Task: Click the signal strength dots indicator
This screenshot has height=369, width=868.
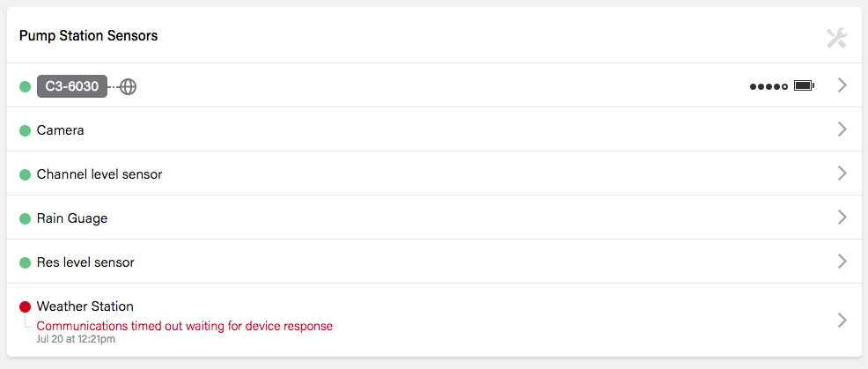Action: click(769, 86)
